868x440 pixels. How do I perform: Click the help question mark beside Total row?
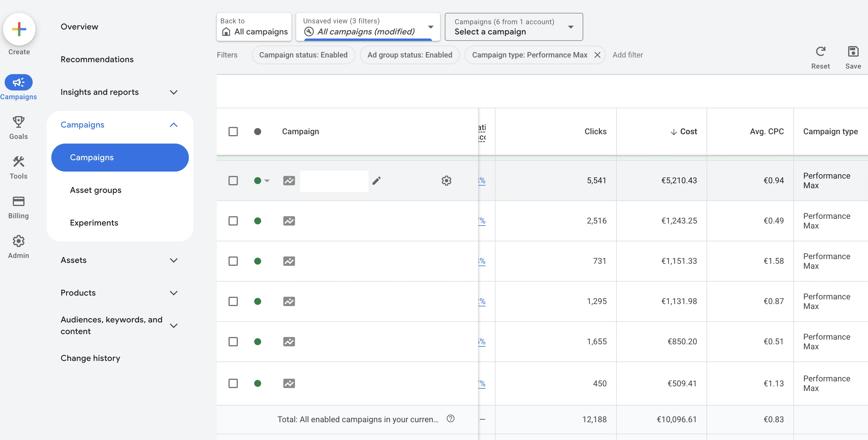pos(450,418)
